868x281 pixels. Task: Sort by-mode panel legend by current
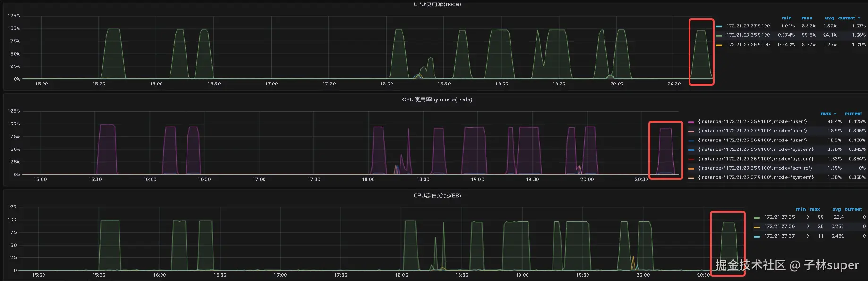tap(853, 114)
